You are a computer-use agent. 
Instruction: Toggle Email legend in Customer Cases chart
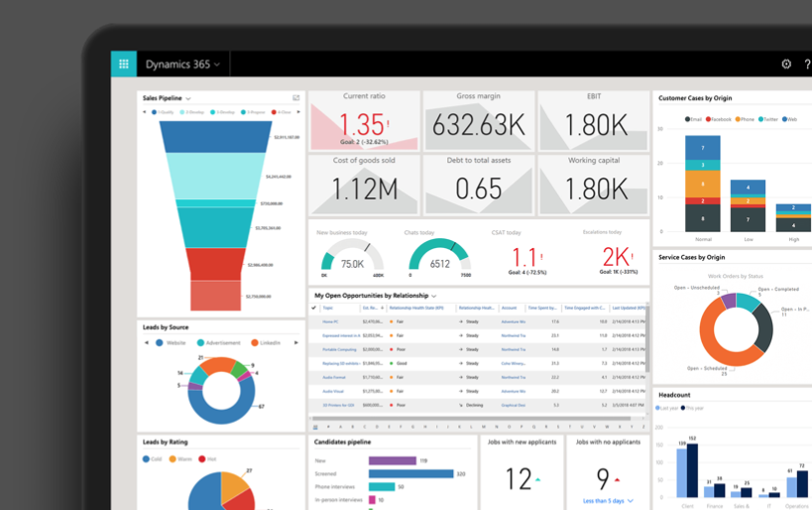(x=692, y=119)
